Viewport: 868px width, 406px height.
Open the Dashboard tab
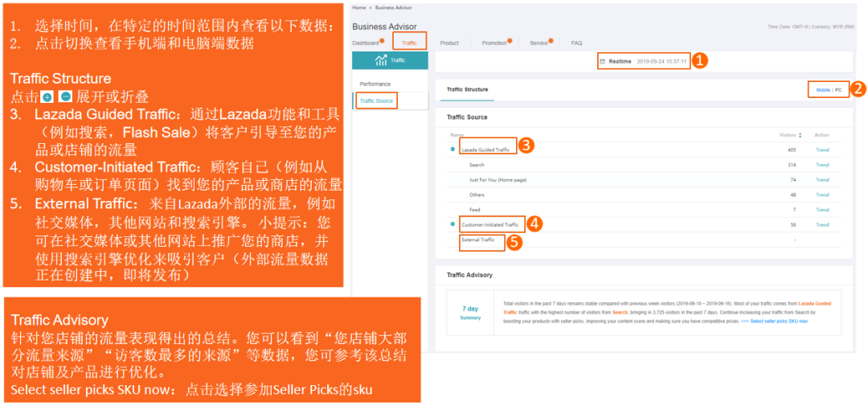point(367,43)
